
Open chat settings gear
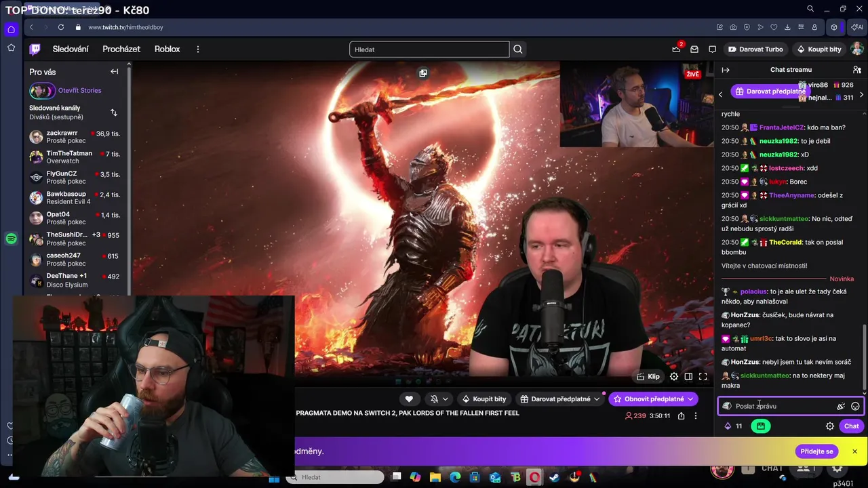point(830,426)
